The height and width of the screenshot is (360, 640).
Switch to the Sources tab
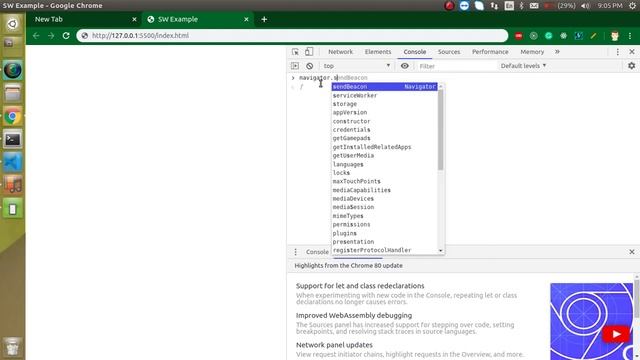449,52
